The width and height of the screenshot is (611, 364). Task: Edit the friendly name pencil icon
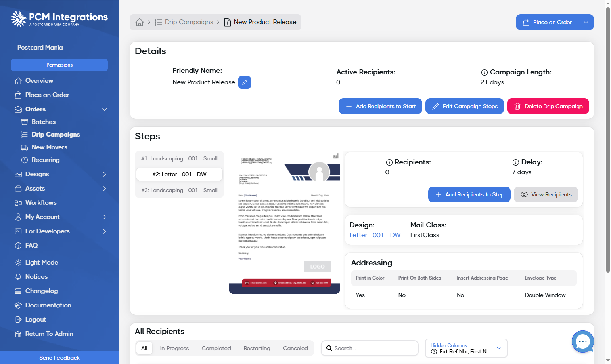pyautogui.click(x=245, y=82)
